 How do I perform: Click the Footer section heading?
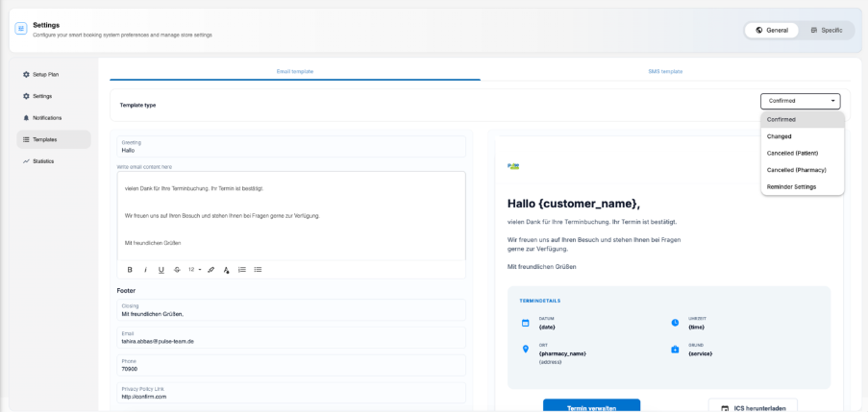[x=126, y=290]
